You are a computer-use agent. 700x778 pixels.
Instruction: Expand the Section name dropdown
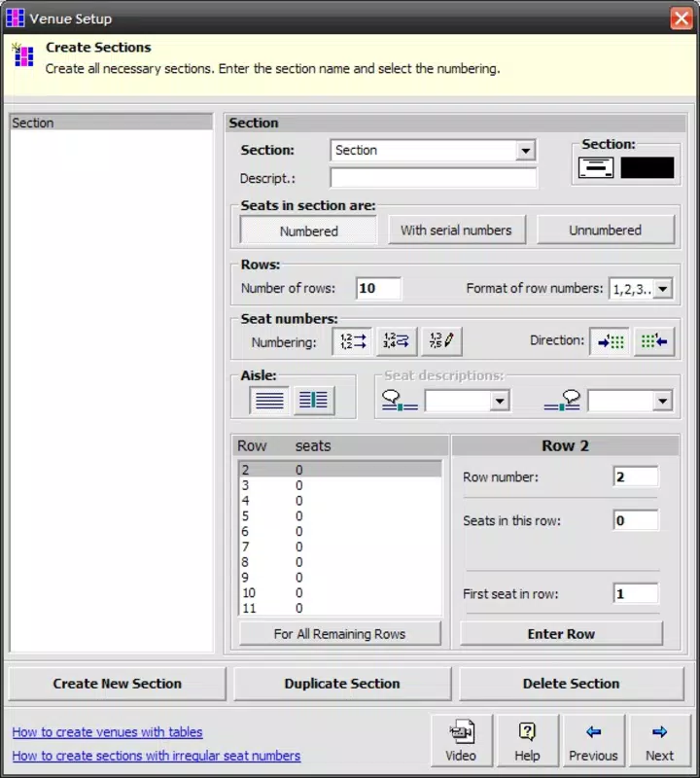[525, 150]
